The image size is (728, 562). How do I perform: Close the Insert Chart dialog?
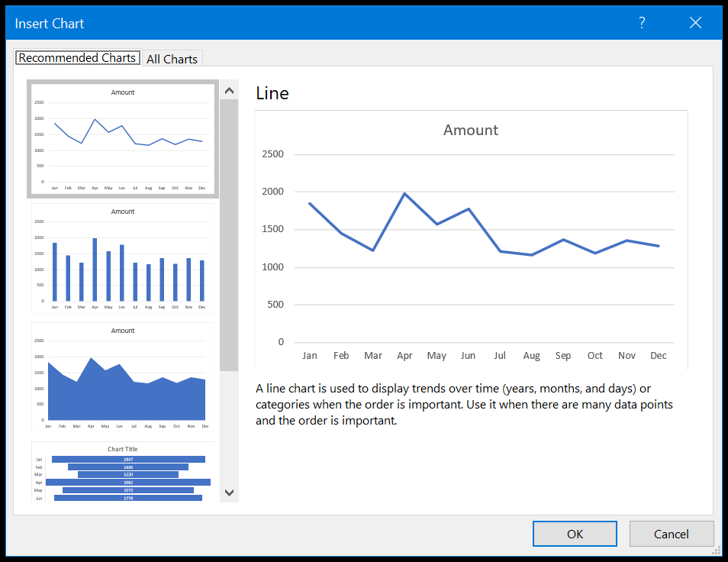pyautogui.click(x=695, y=22)
